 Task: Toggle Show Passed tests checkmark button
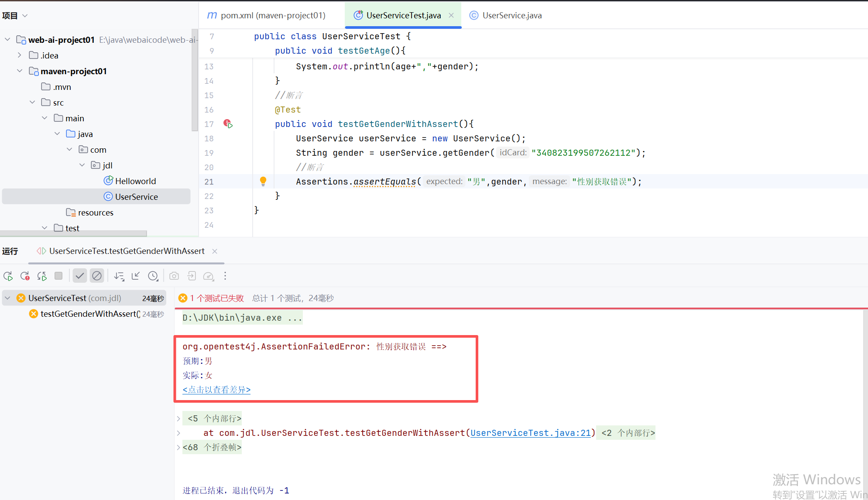(79, 276)
